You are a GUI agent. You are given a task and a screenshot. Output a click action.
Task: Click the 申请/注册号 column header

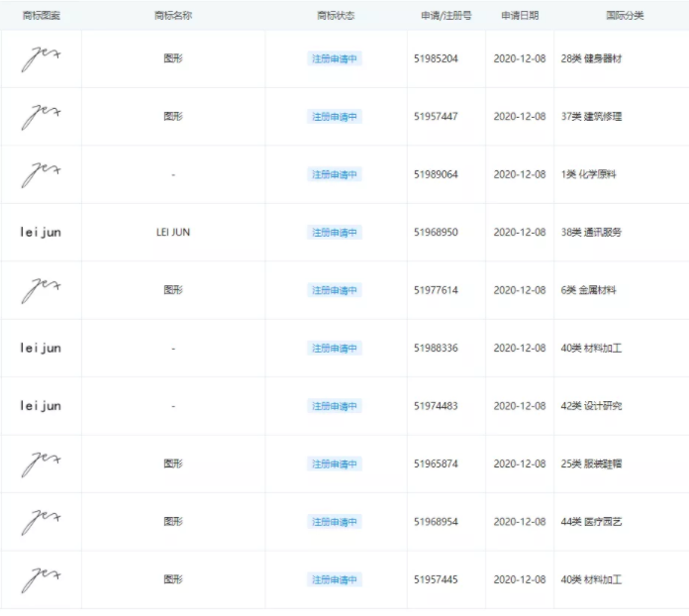point(445,16)
